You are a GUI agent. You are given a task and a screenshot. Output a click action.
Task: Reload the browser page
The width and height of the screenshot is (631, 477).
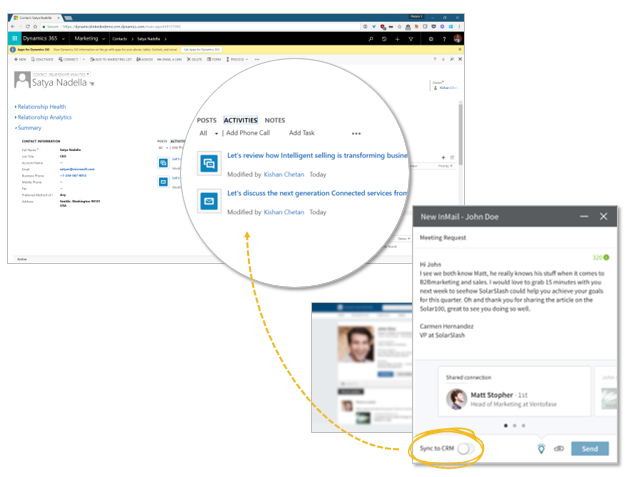(x=28, y=27)
